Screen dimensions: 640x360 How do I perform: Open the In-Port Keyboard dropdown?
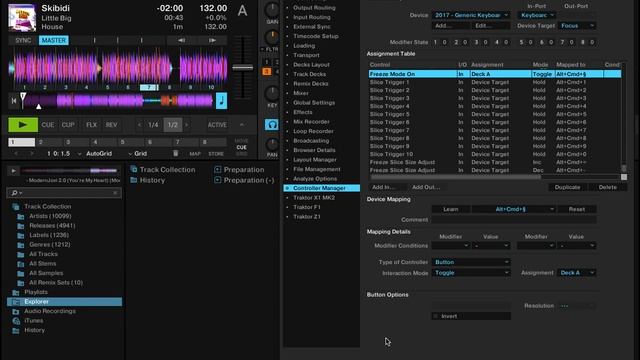coord(536,15)
